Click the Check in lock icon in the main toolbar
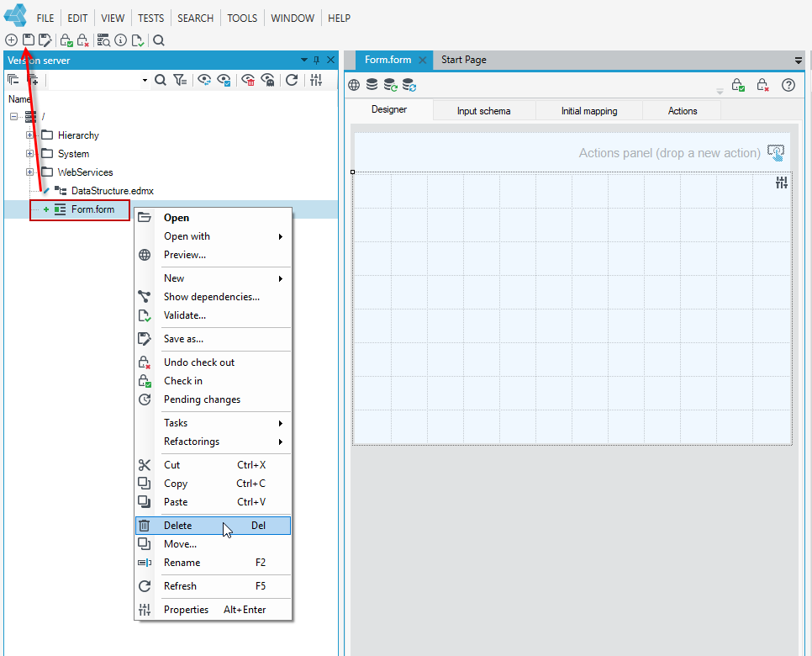 66,40
